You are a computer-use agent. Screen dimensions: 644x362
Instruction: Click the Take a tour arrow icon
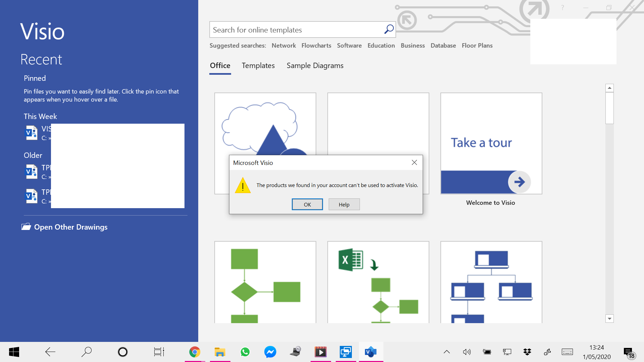(x=519, y=182)
